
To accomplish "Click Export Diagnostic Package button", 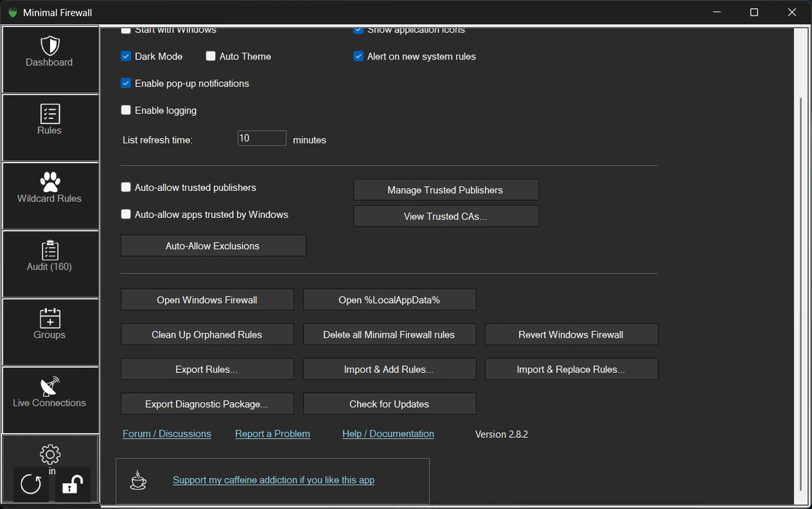I will (x=207, y=404).
